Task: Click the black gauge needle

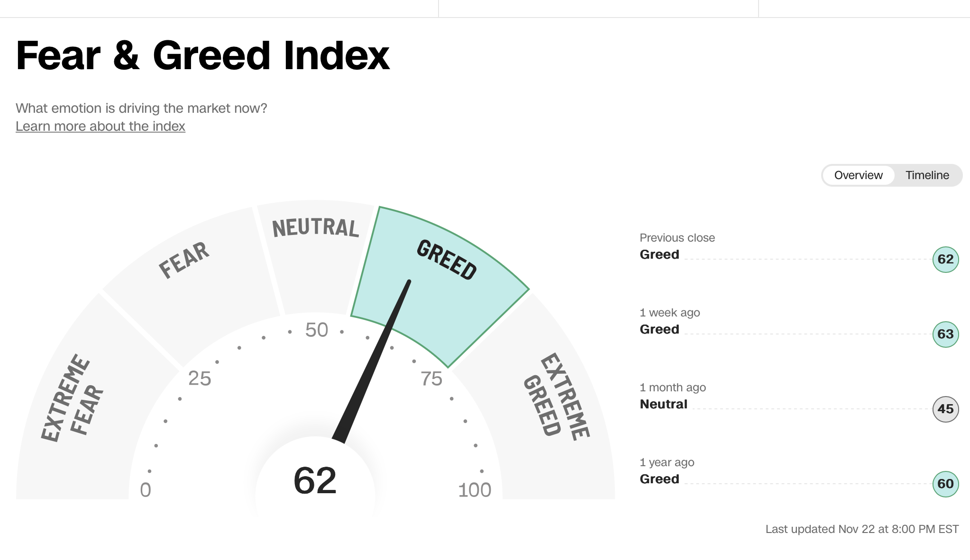Action: [375, 360]
